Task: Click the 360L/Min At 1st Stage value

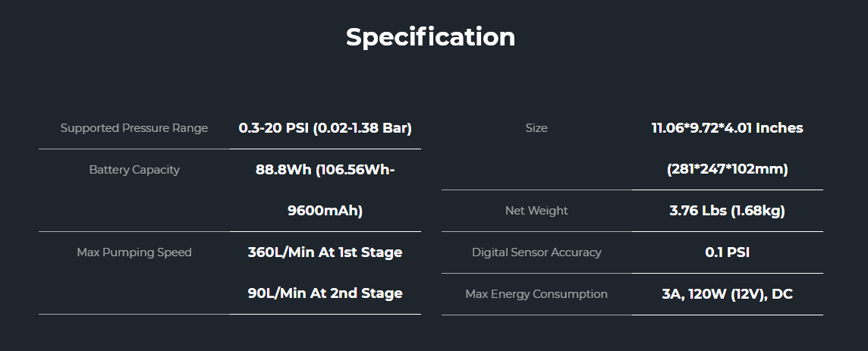Action: click(325, 252)
